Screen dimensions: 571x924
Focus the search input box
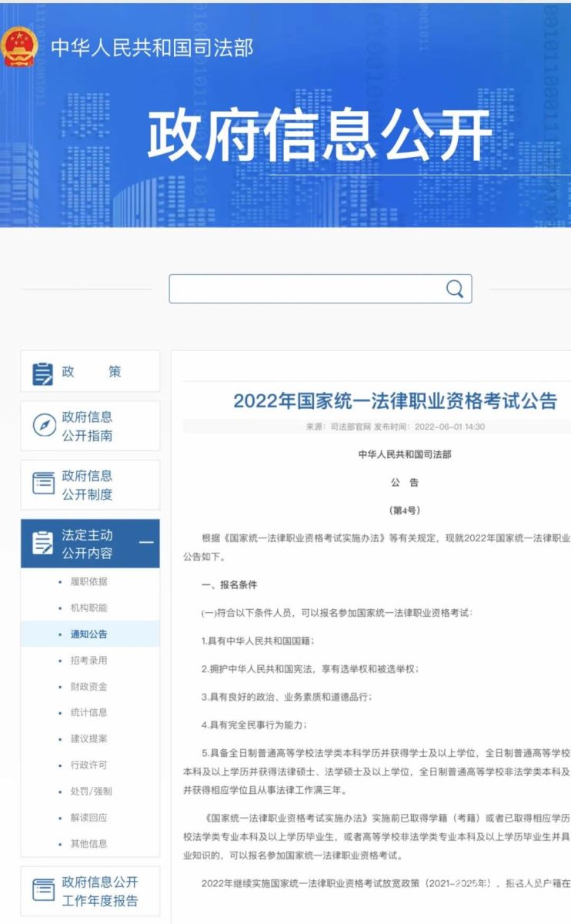pos(308,289)
